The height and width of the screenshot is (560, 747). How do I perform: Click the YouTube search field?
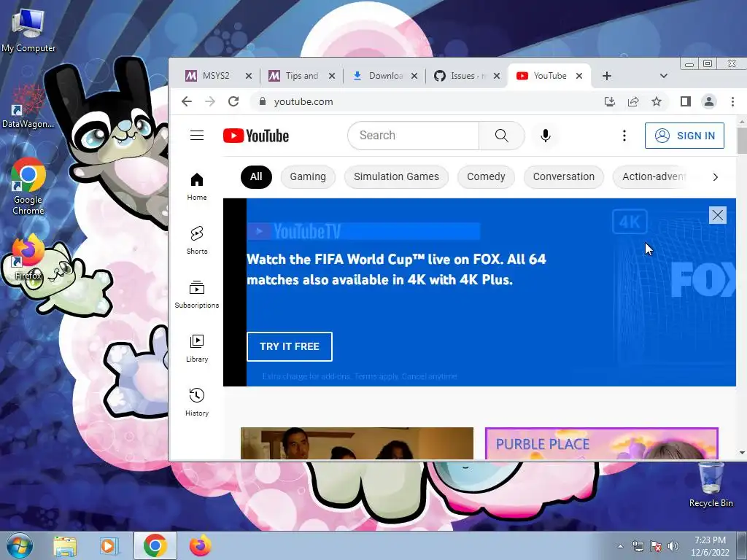(414, 135)
